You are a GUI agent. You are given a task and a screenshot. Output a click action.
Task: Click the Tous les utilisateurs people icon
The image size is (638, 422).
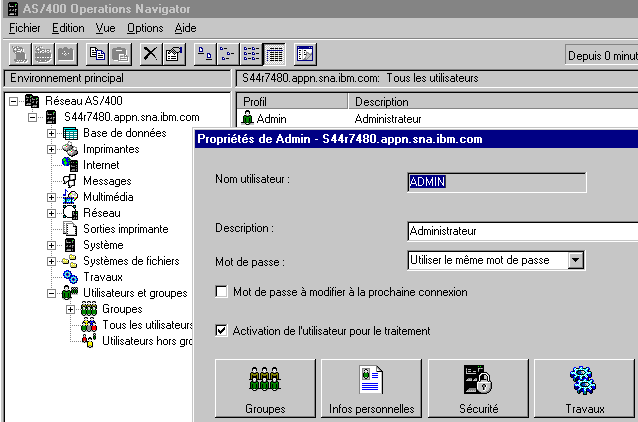click(89, 325)
